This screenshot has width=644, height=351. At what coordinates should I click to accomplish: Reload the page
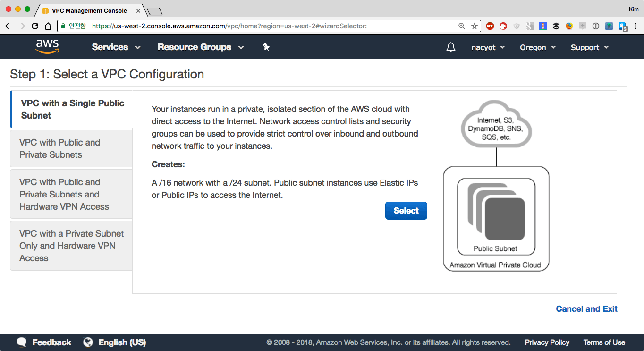tap(35, 26)
